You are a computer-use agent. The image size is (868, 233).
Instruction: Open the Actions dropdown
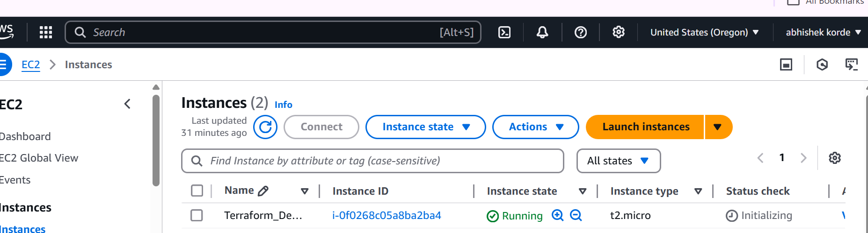(x=536, y=127)
